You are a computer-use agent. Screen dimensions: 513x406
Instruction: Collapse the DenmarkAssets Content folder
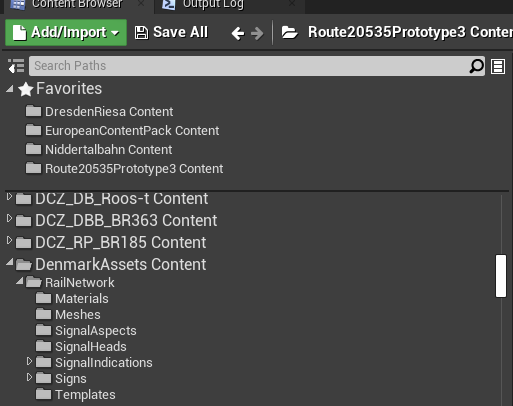(10, 263)
